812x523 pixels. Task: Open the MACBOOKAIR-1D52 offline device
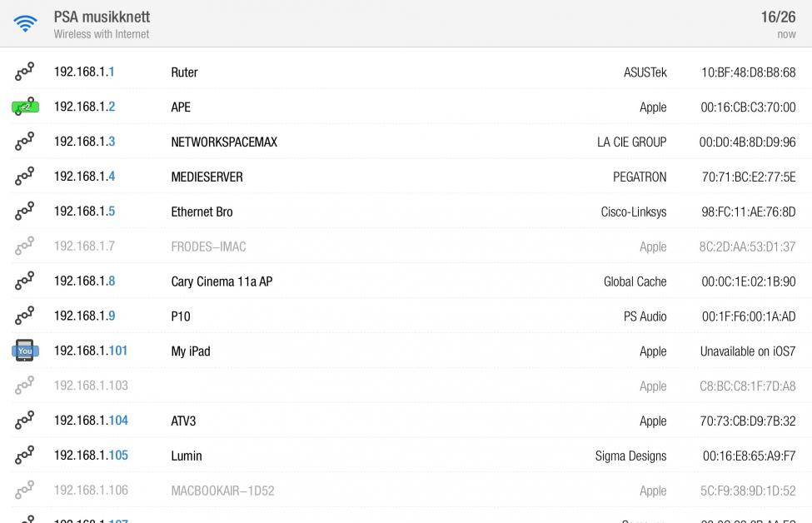pyautogui.click(x=222, y=491)
